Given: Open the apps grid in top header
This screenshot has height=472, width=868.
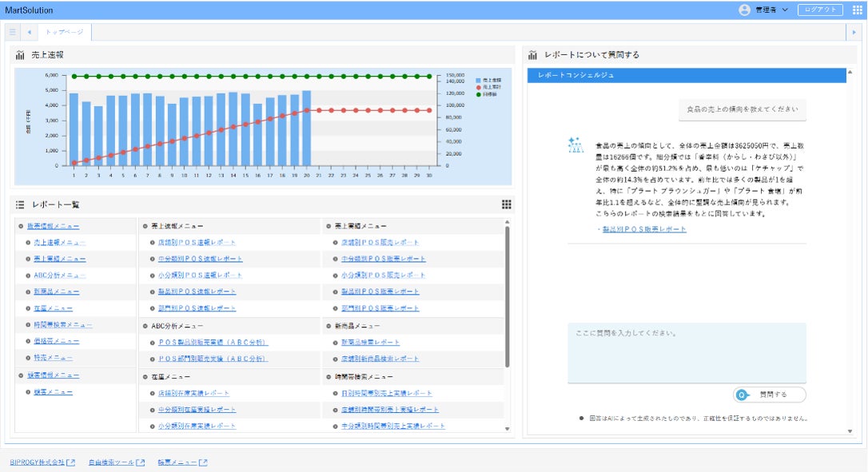Looking at the screenshot, I should [857, 10].
